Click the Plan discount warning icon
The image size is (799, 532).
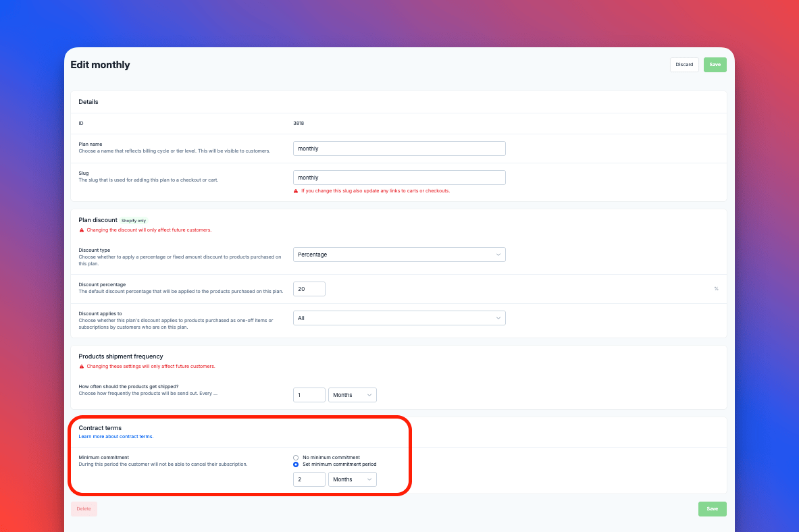click(x=82, y=230)
